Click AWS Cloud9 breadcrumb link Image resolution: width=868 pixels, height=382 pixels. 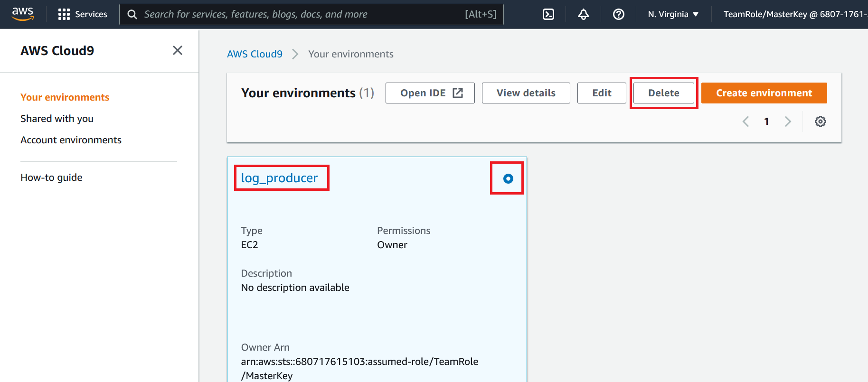point(255,54)
